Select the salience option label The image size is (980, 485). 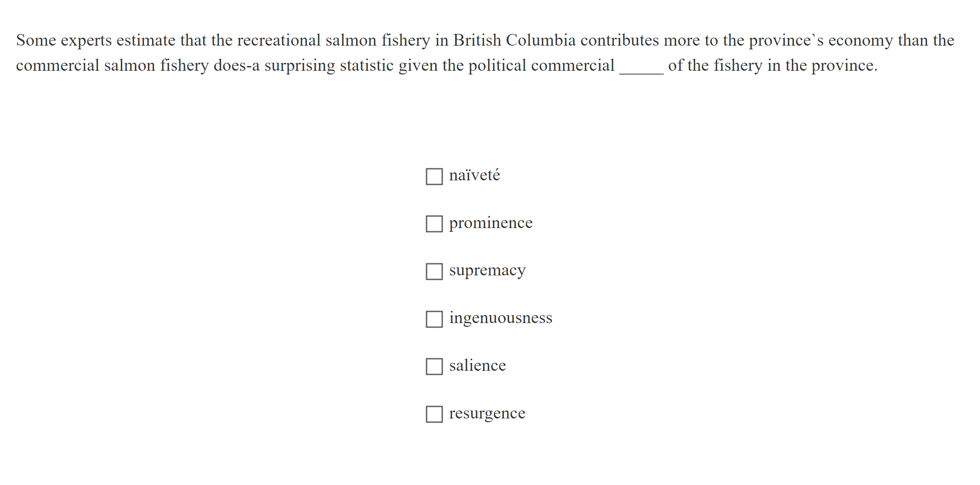pyautogui.click(x=478, y=365)
